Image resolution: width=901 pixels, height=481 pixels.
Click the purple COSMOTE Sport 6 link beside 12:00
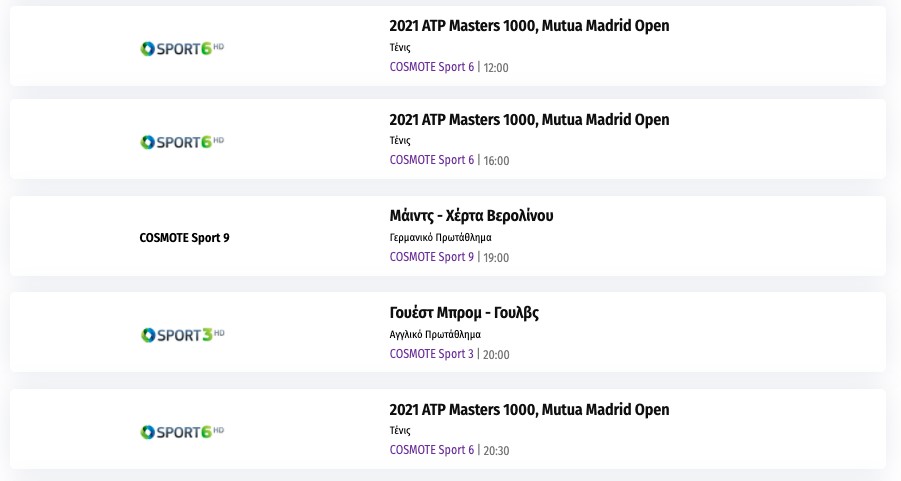coord(432,67)
